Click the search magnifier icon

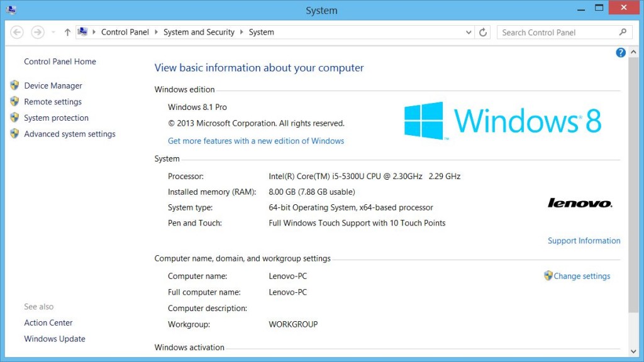(x=622, y=32)
